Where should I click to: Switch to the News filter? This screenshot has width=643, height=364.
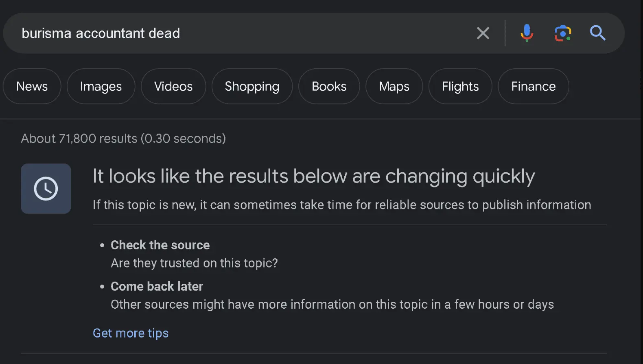click(32, 86)
